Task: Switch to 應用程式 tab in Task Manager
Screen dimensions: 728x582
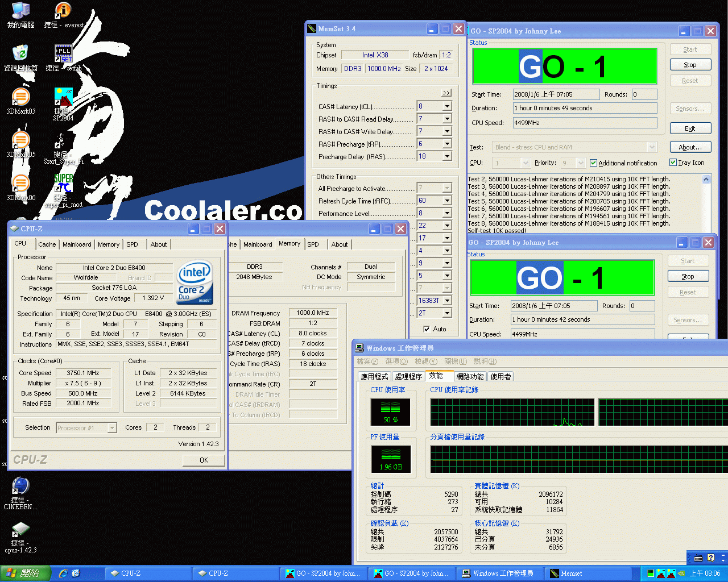Action: click(374, 376)
